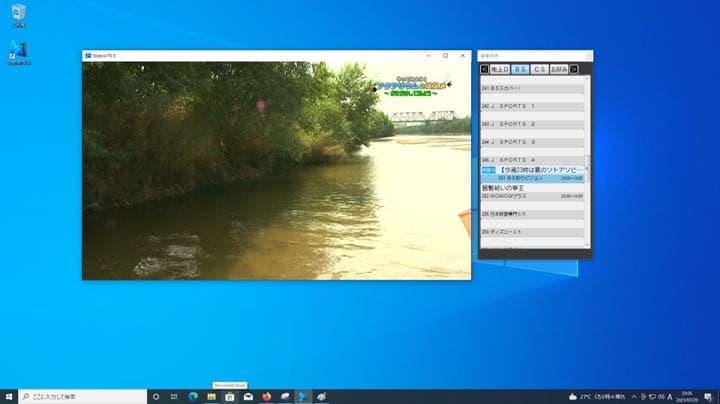This screenshot has width=720, height=404.
Task: Tune to J SPORTS 3 channel
Action: 532,139
